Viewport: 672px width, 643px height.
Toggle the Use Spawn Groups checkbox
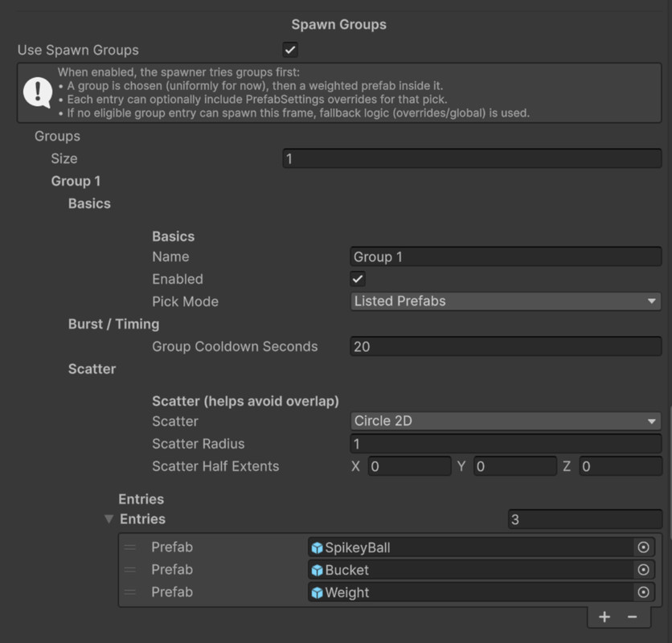[x=290, y=50]
